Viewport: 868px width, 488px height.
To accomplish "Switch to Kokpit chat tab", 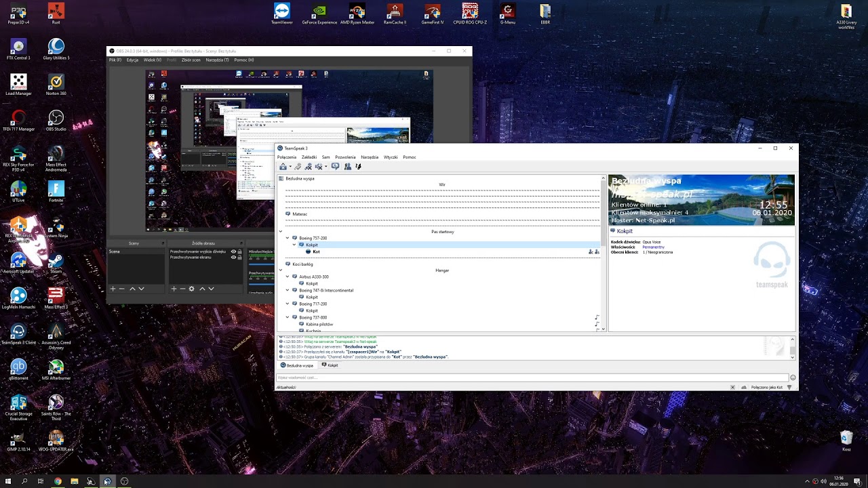I will (x=330, y=365).
